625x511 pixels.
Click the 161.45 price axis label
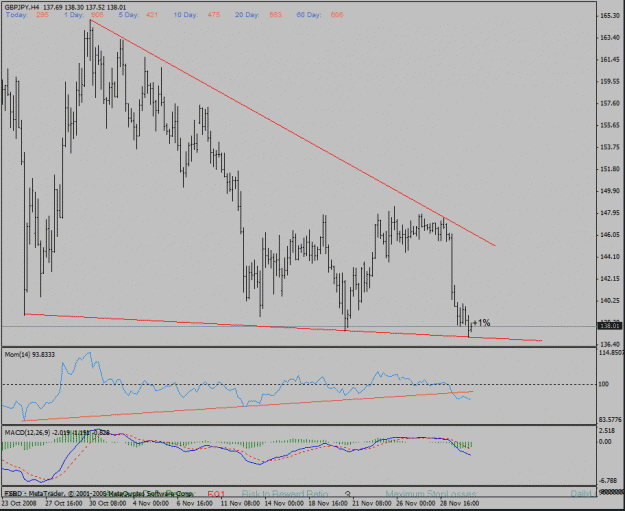(610, 59)
